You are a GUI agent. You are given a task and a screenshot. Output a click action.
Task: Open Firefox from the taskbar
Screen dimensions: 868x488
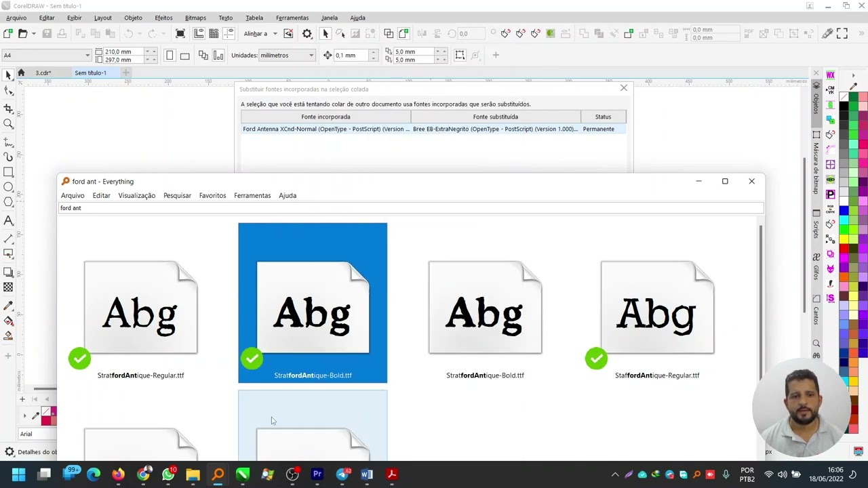(118, 474)
